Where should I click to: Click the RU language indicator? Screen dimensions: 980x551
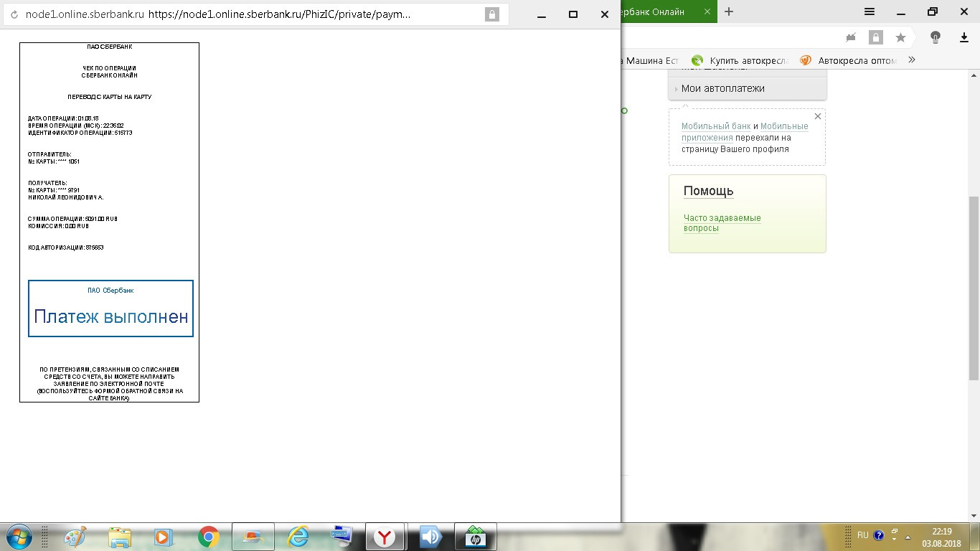point(862,534)
